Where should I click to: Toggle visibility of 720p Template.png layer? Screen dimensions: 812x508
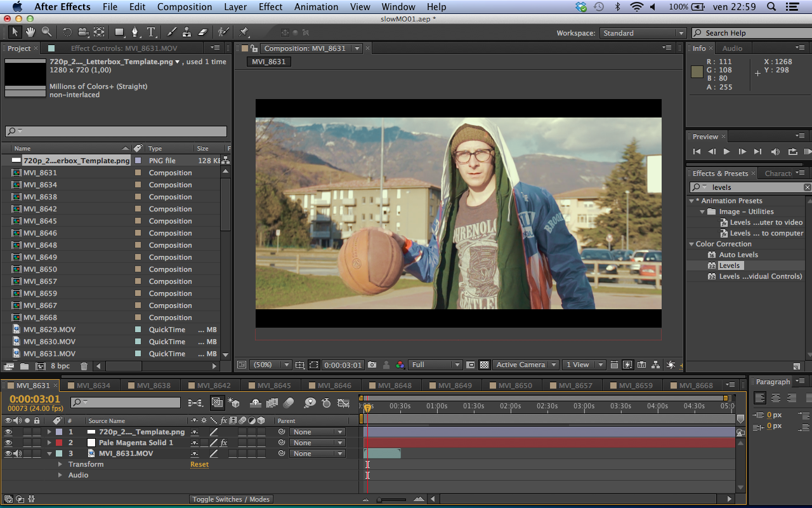8,432
